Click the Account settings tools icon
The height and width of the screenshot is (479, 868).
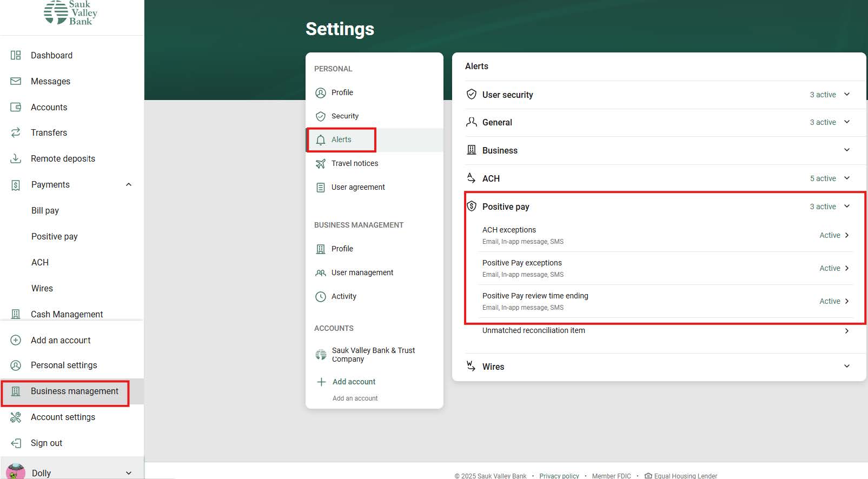(16, 417)
